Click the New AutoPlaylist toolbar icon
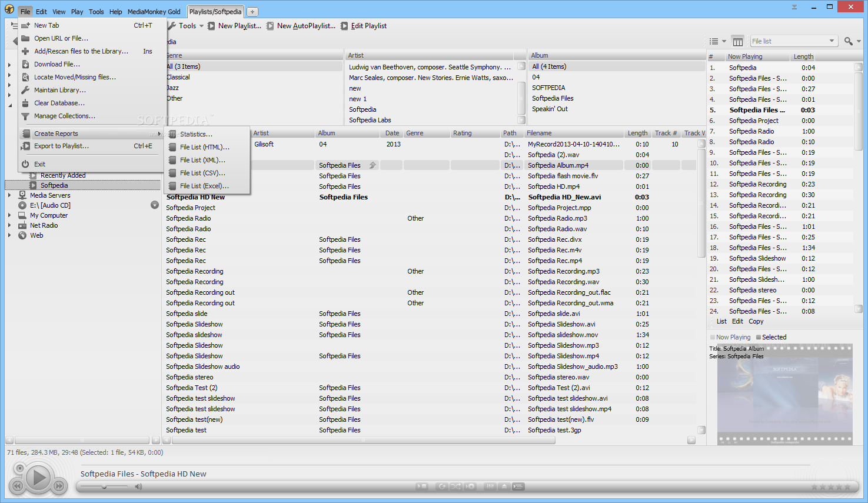Viewport: 868px width, 503px height. (270, 26)
